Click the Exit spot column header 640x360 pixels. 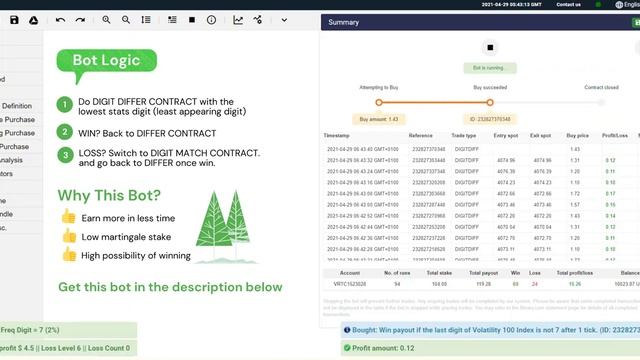coord(540,135)
